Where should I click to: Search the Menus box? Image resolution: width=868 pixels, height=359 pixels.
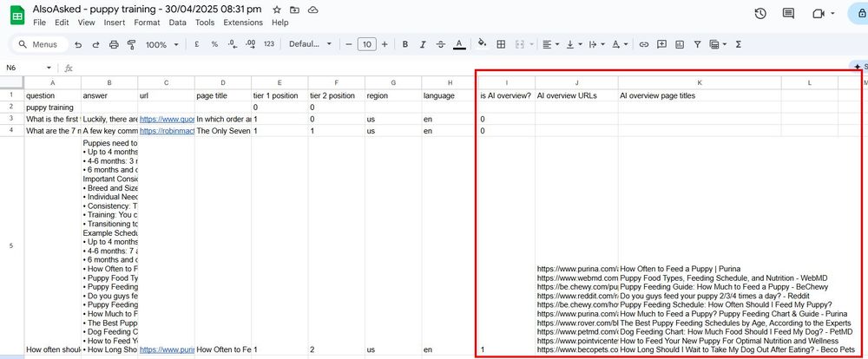point(40,44)
